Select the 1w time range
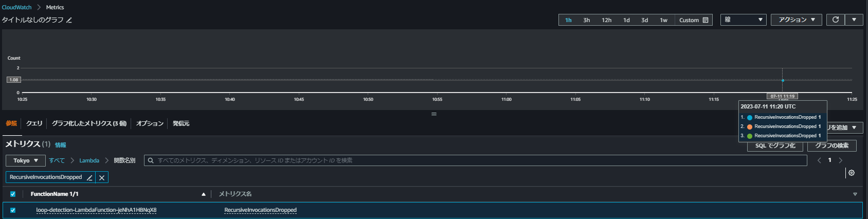This screenshot has width=868, height=219. point(663,20)
